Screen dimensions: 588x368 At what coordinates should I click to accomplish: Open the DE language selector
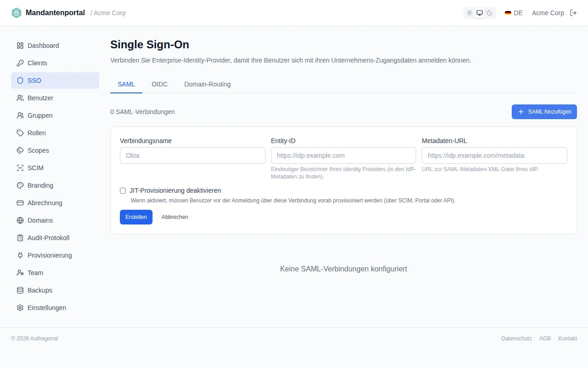[514, 13]
